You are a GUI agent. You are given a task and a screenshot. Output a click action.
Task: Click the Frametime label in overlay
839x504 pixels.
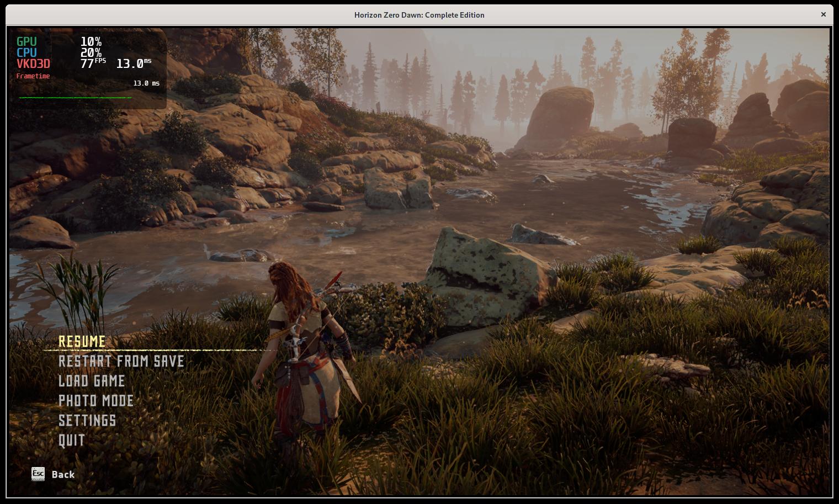33,76
